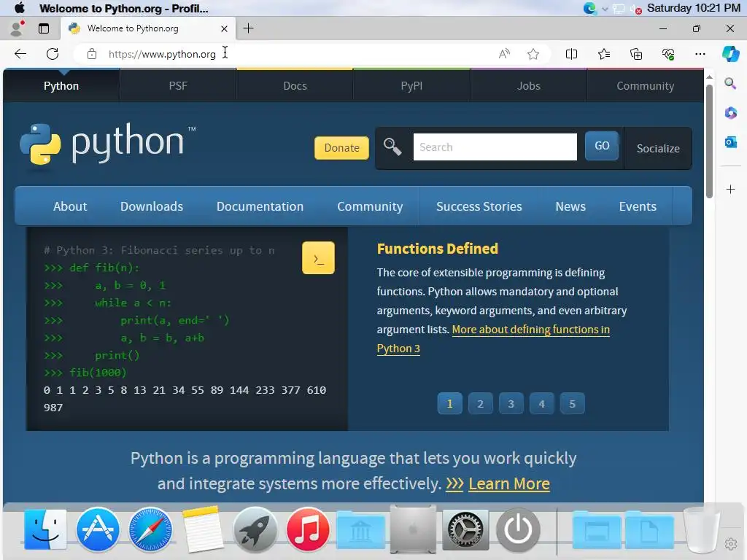This screenshot has height=560, width=747.
Task: Go back to the previous page
Action: (x=20, y=54)
